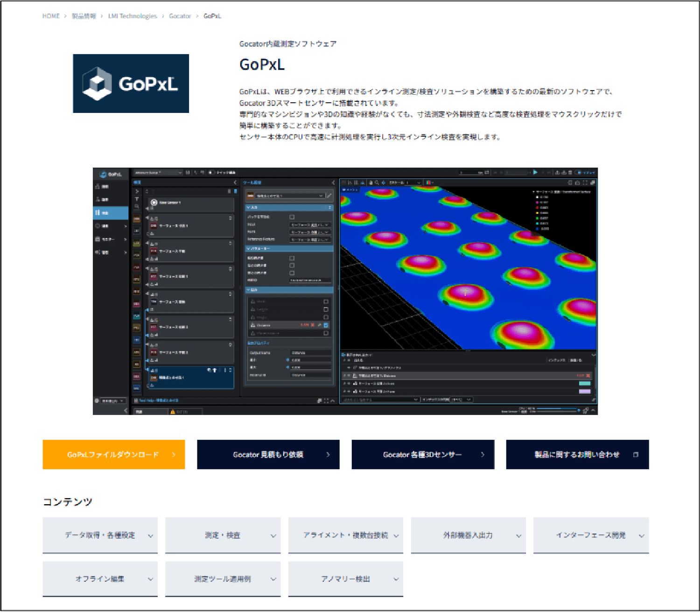Click the pencil edit icon beside tool name
The height and width of the screenshot is (612, 700).
(x=329, y=196)
